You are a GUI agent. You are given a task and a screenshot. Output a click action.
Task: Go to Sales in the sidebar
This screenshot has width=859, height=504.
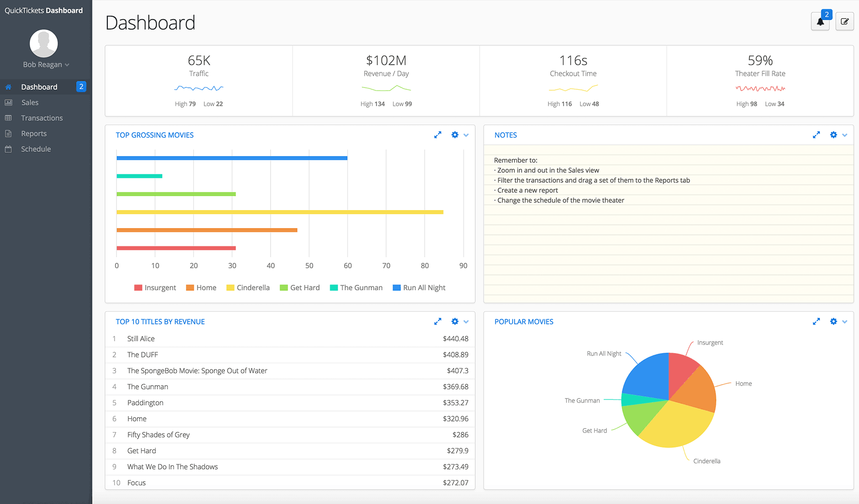coord(30,103)
